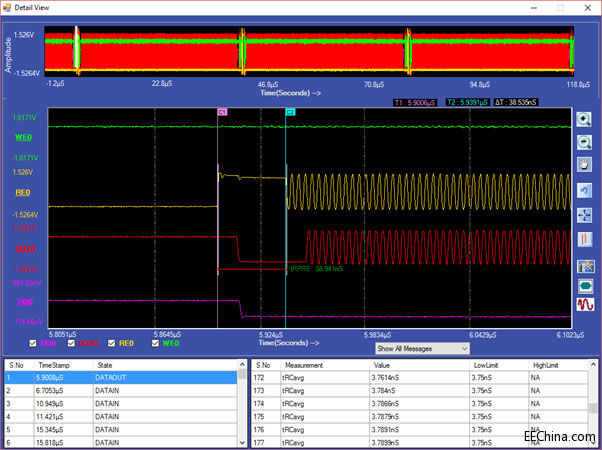Click the zoom in magnifier icon
Viewport: 602px width, 450px height.
(585, 119)
